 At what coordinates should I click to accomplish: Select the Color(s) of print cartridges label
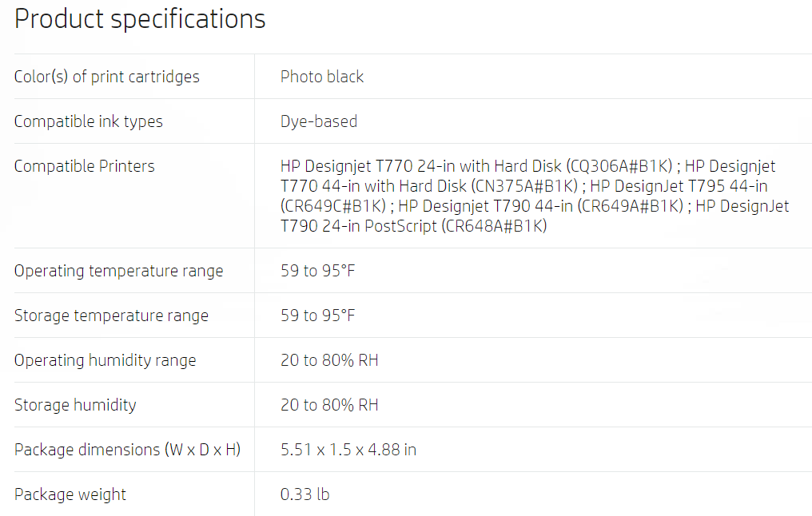click(106, 77)
